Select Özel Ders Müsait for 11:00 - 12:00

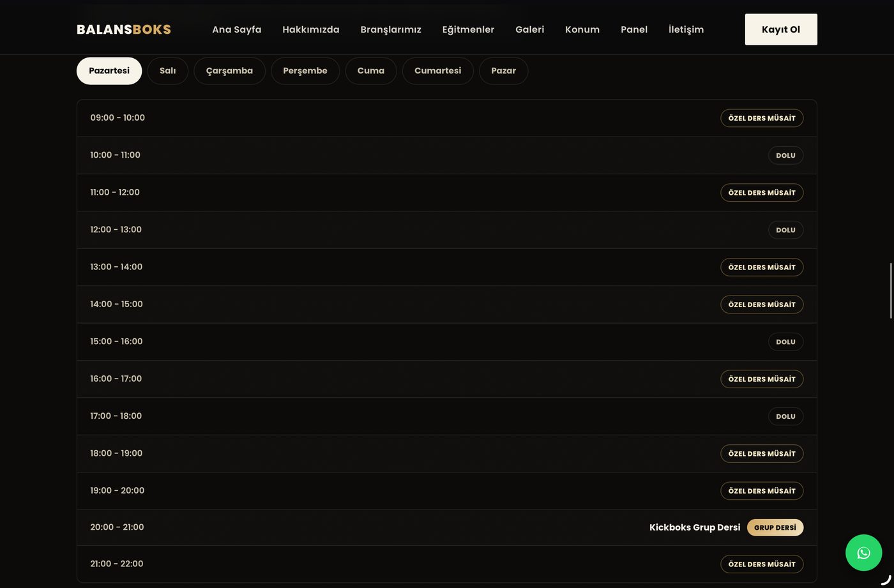[x=762, y=193]
